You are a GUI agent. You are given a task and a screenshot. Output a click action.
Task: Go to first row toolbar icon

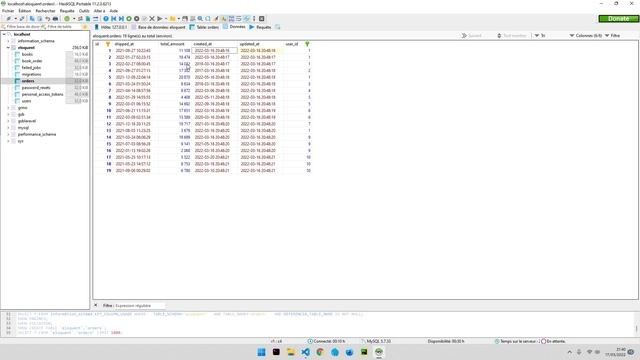pos(113,19)
